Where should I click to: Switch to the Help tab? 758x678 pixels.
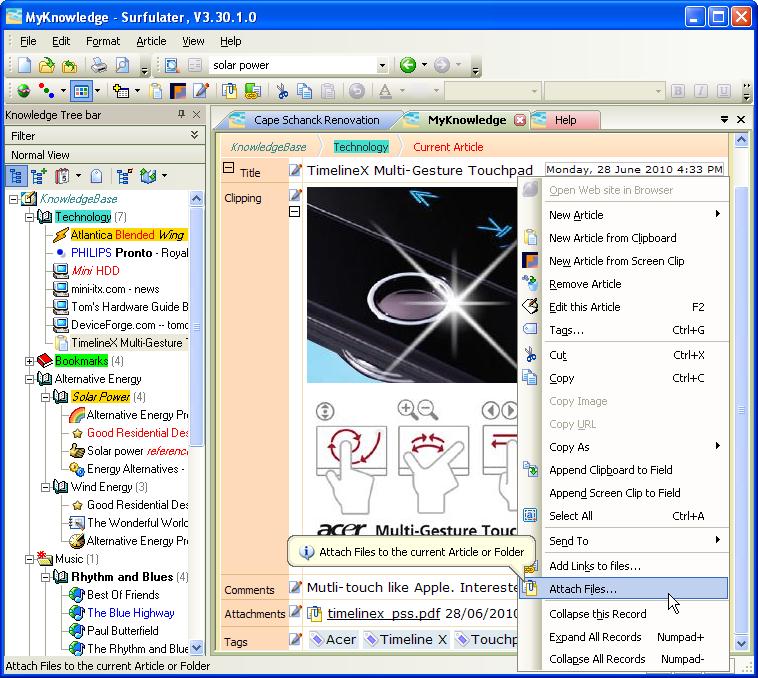pyautogui.click(x=565, y=120)
